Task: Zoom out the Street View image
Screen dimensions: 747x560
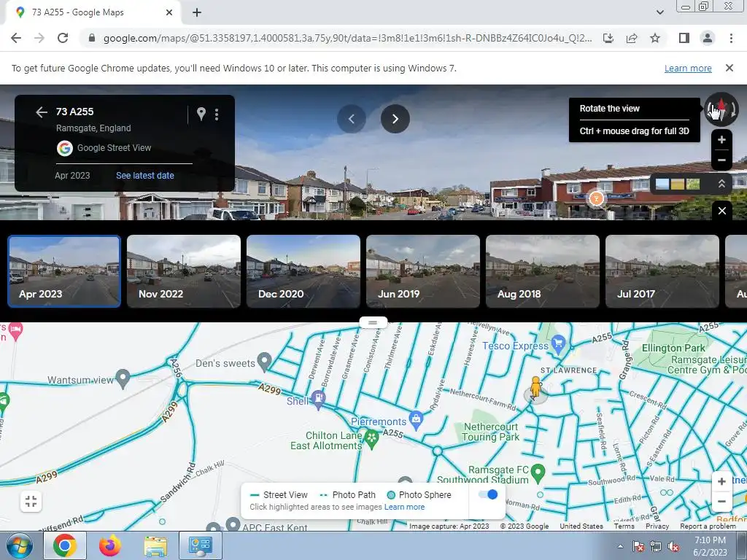Action: (721, 160)
